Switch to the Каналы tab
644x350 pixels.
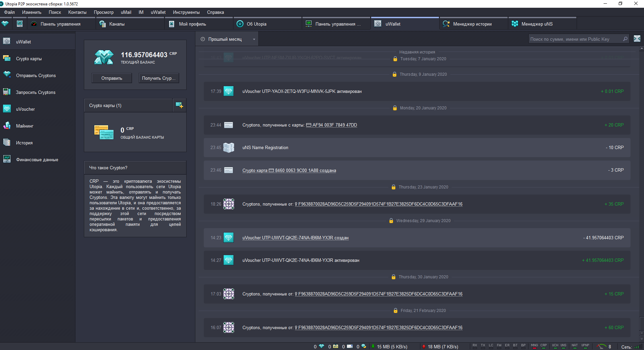pos(117,24)
